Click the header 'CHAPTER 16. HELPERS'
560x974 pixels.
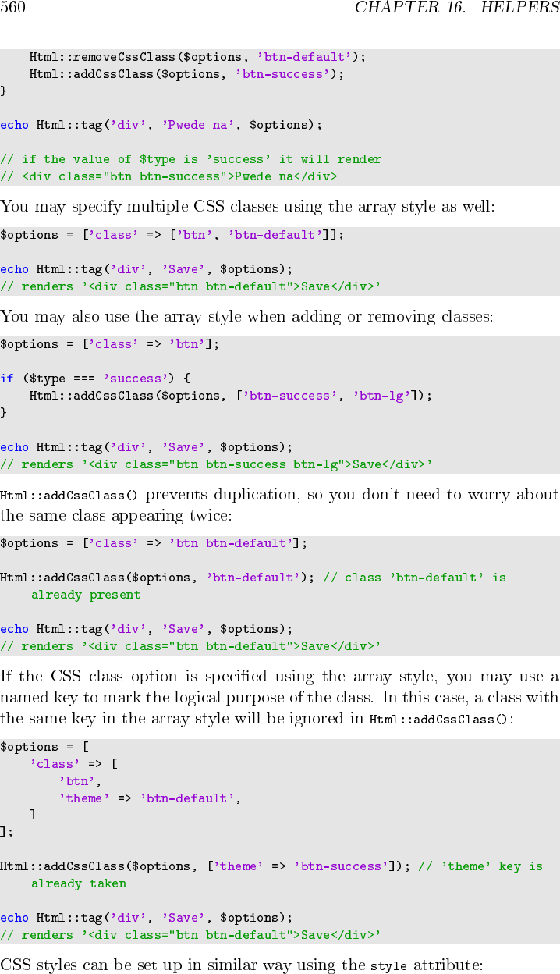point(456,8)
